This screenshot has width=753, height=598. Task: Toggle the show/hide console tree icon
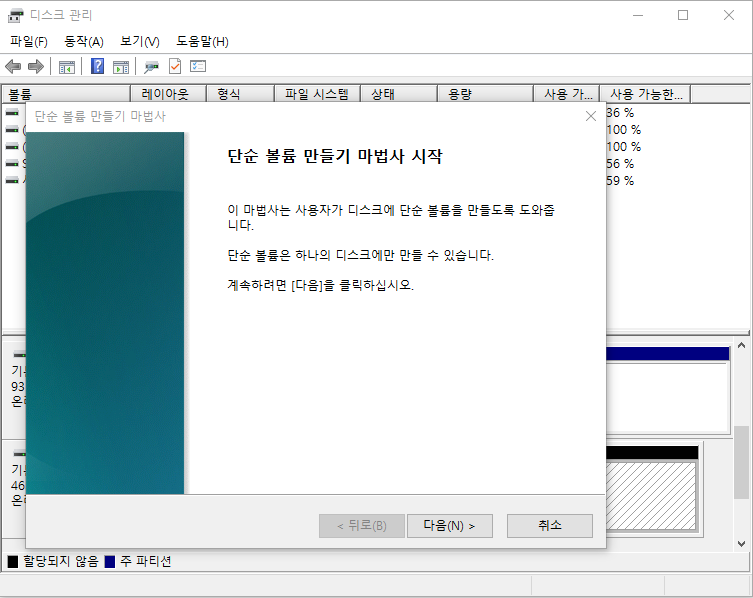pyautogui.click(x=67, y=67)
